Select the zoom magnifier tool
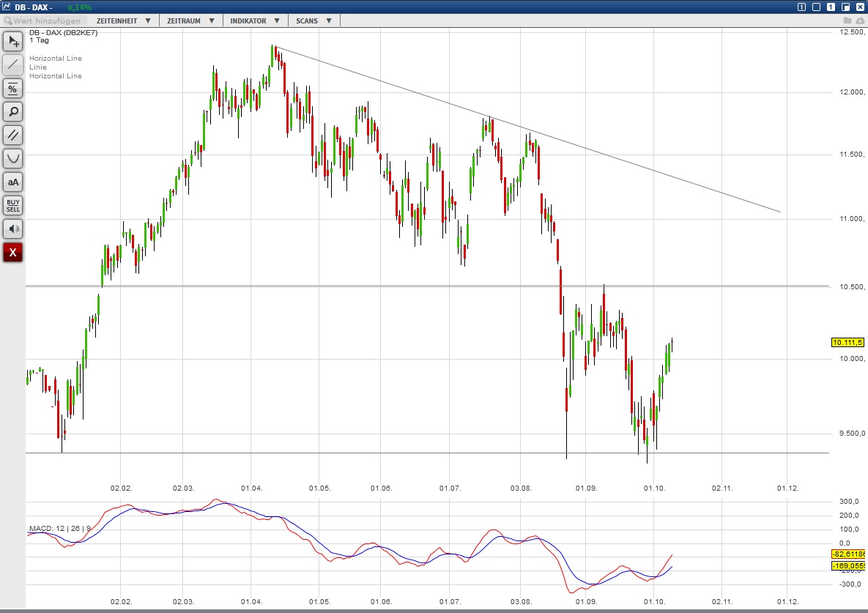Image resolution: width=868 pixels, height=613 pixels. pyautogui.click(x=12, y=111)
